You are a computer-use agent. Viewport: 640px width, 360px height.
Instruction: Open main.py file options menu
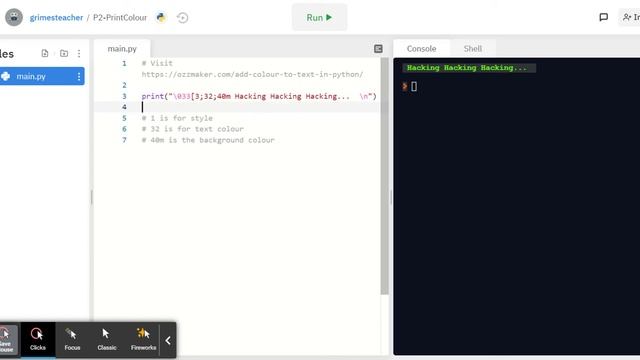point(79,76)
